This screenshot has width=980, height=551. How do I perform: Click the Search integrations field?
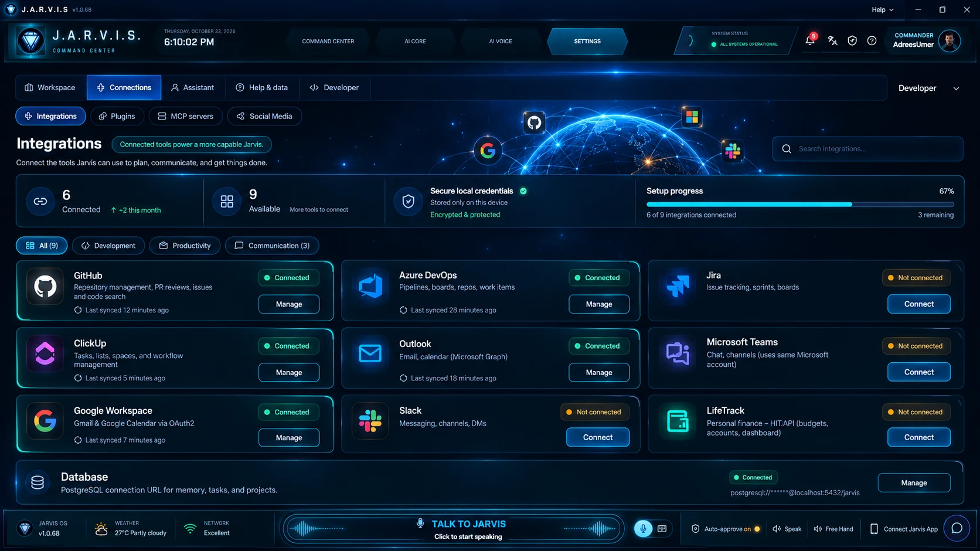point(867,149)
